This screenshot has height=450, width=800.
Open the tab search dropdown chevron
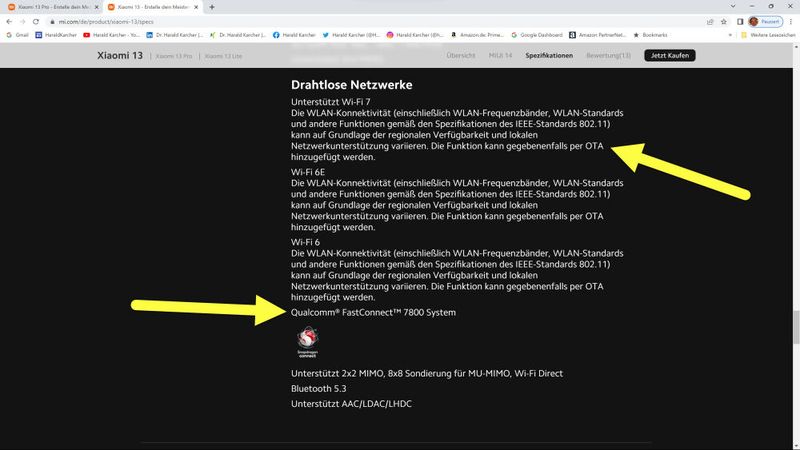(x=733, y=7)
